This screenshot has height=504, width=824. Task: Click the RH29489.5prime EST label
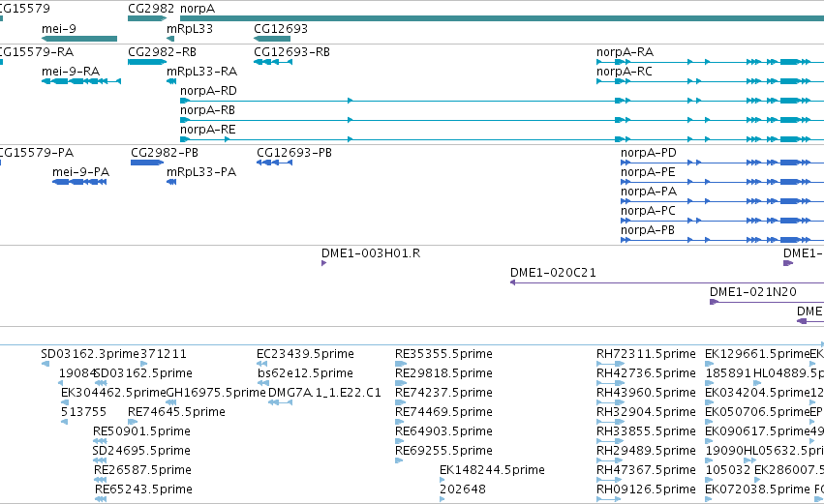pyautogui.click(x=647, y=451)
